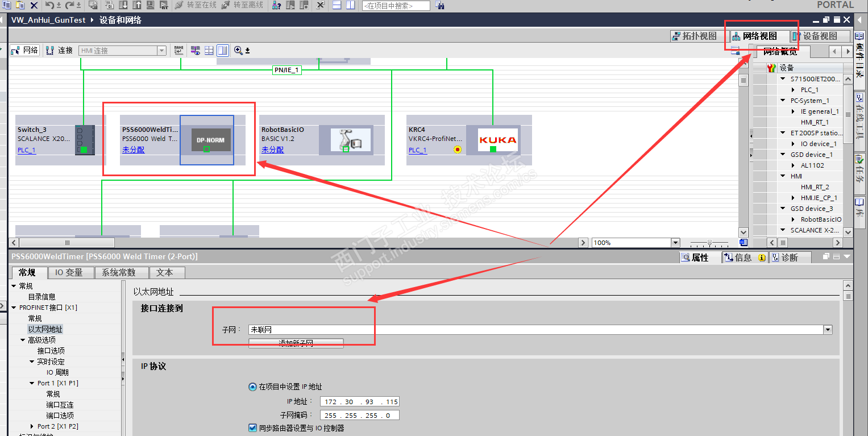This screenshot has width=868, height=436.
Task: Expand Port 2 [X1 P2] tree node
Action: coord(32,426)
